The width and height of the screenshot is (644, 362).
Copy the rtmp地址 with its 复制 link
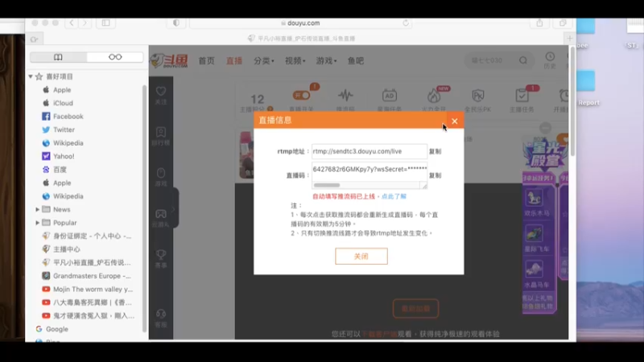pos(435,151)
